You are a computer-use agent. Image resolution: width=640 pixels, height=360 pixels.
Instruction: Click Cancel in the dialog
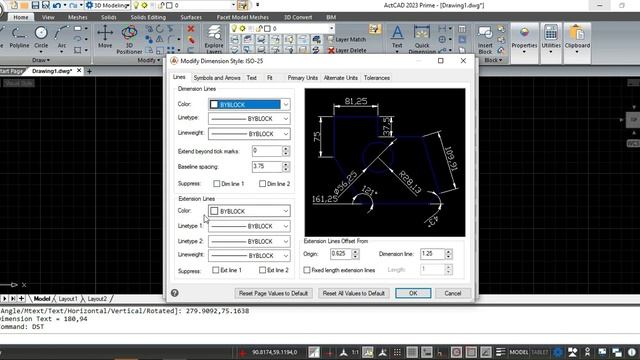[x=453, y=293]
